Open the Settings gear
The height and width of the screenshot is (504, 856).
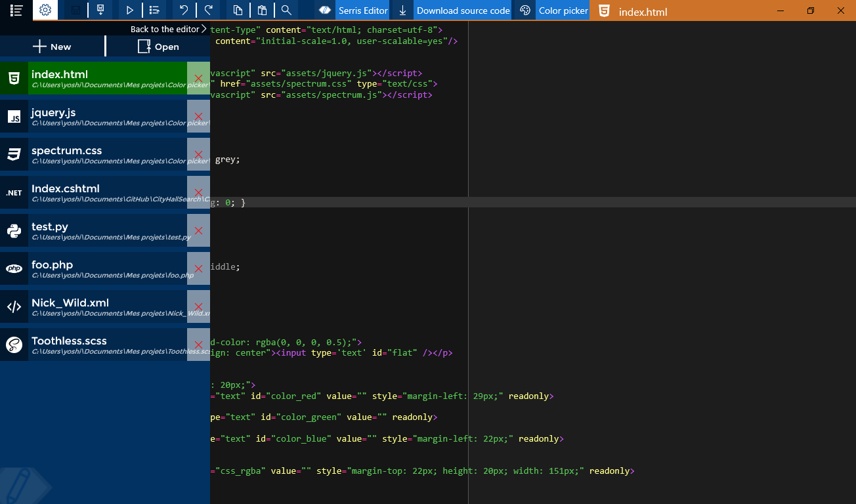pos(45,10)
